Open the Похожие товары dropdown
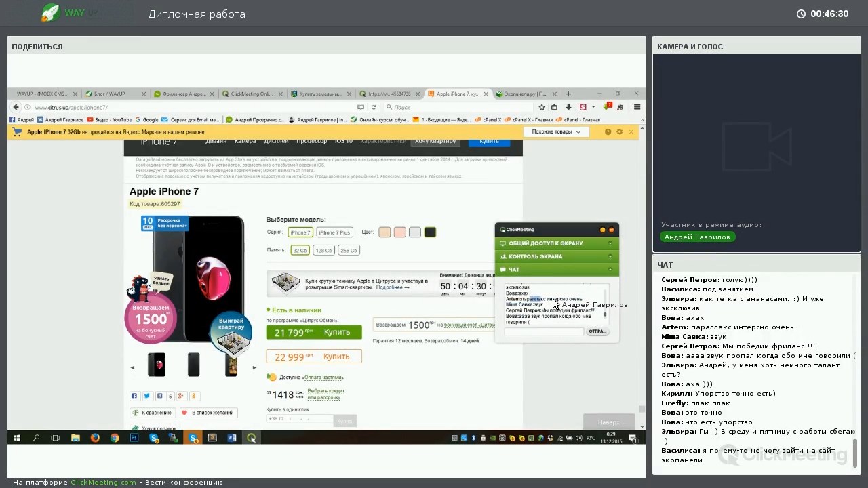Screen dimensions: 868x488 556,131
